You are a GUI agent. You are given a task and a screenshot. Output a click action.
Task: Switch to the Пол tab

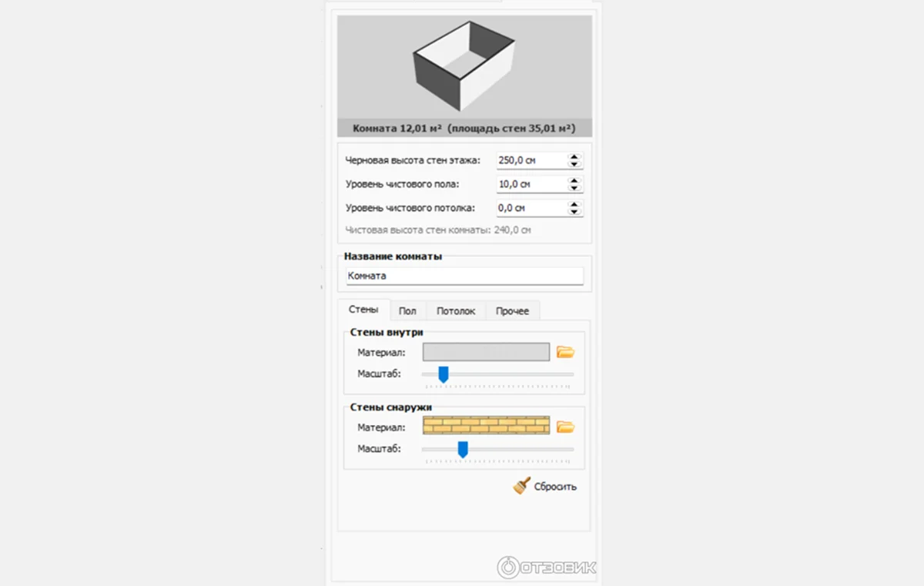tap(408, 311)
